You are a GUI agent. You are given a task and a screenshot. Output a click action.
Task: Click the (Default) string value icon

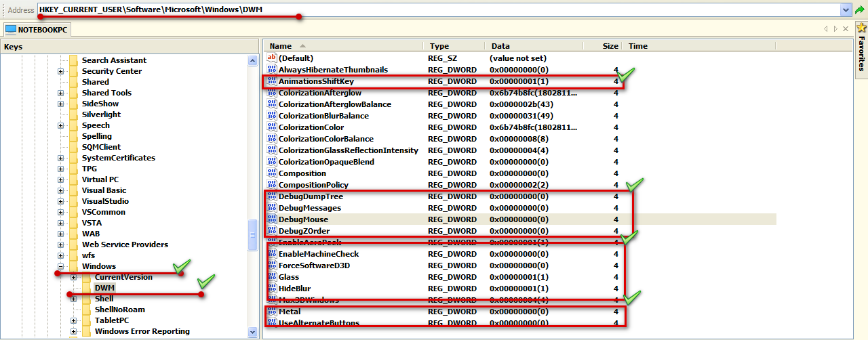click(272, 58)
